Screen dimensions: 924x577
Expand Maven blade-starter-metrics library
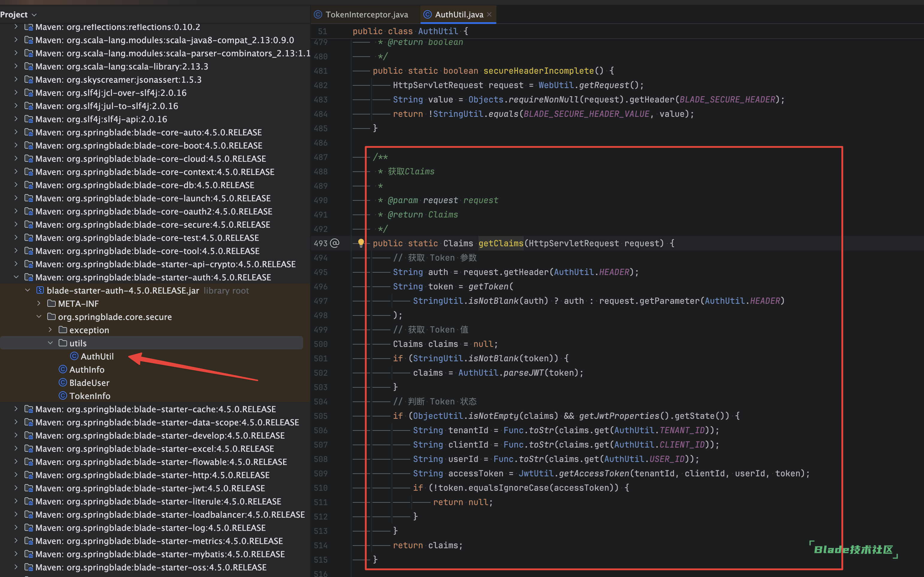16,540
